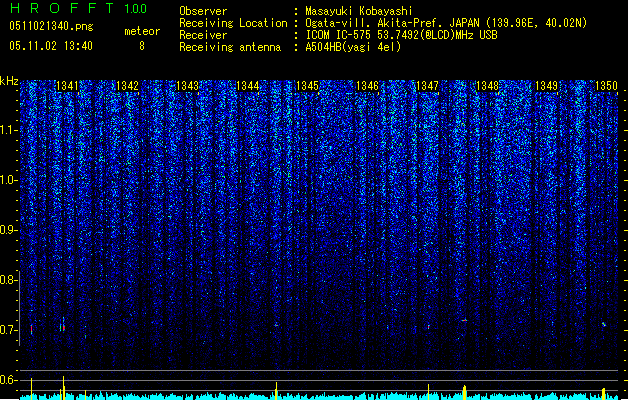629x400 pixels.
Task: Click the ICOM IC-575 receiver text
Action: [x=401, y=35]
